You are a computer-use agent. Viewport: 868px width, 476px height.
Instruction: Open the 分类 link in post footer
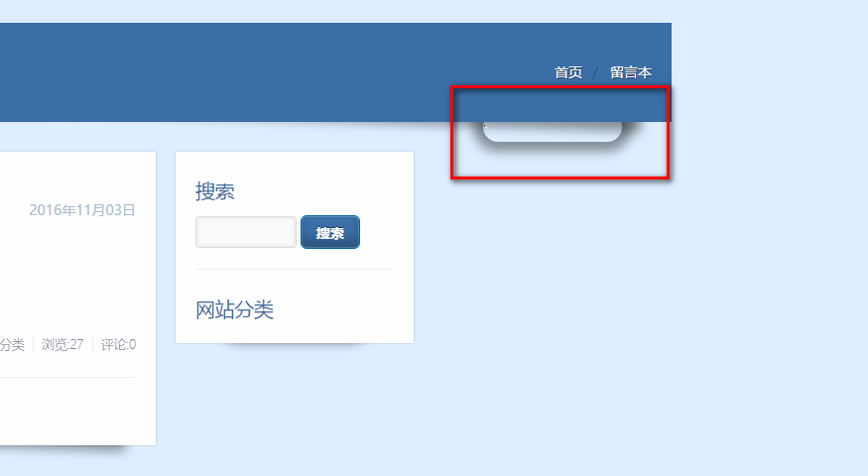pos(12,345)
